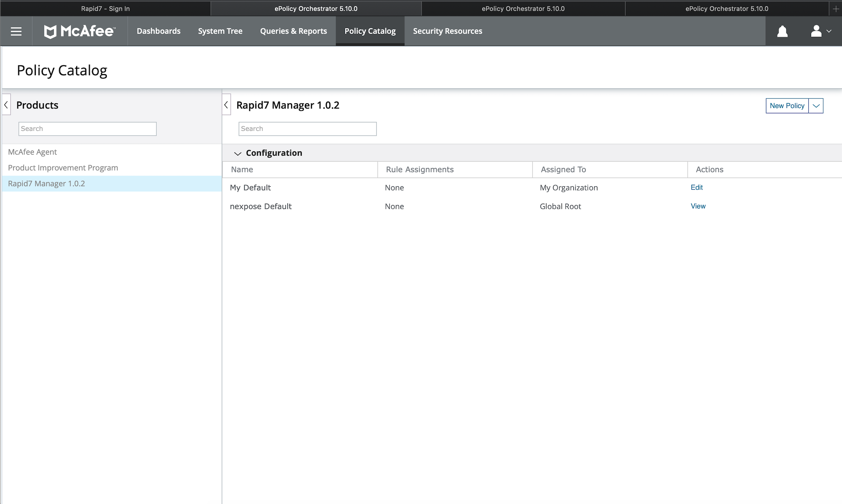Image resolution: width=842 pixels, height=504 pixels.
Task: Select McAfee Agent in Products list
Action: click(32, 152)
